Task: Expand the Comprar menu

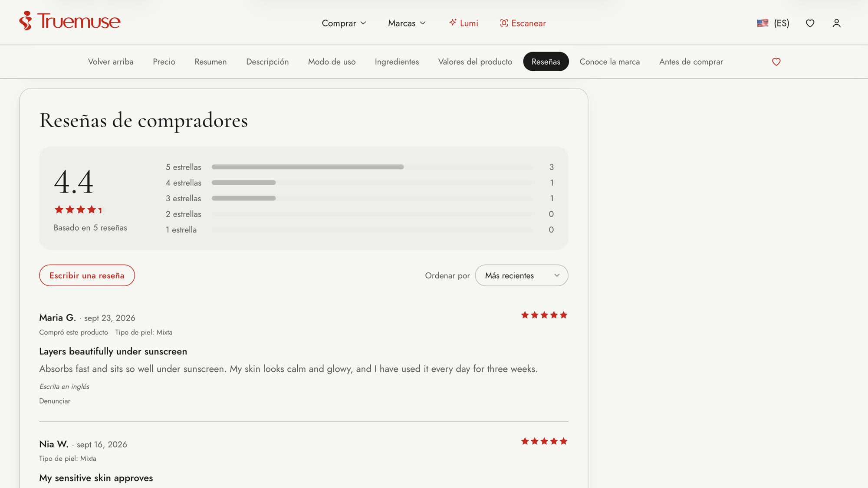Action: (344, 23)
